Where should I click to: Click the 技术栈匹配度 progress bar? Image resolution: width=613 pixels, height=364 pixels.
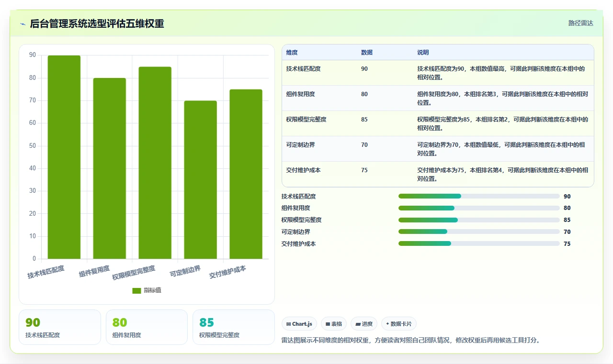(479, 196)
